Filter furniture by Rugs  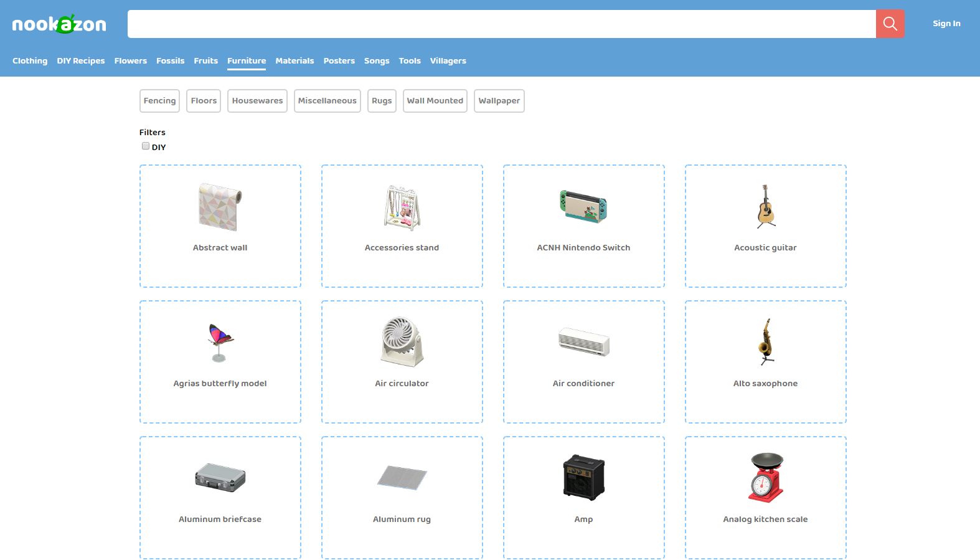pos(382,101)
